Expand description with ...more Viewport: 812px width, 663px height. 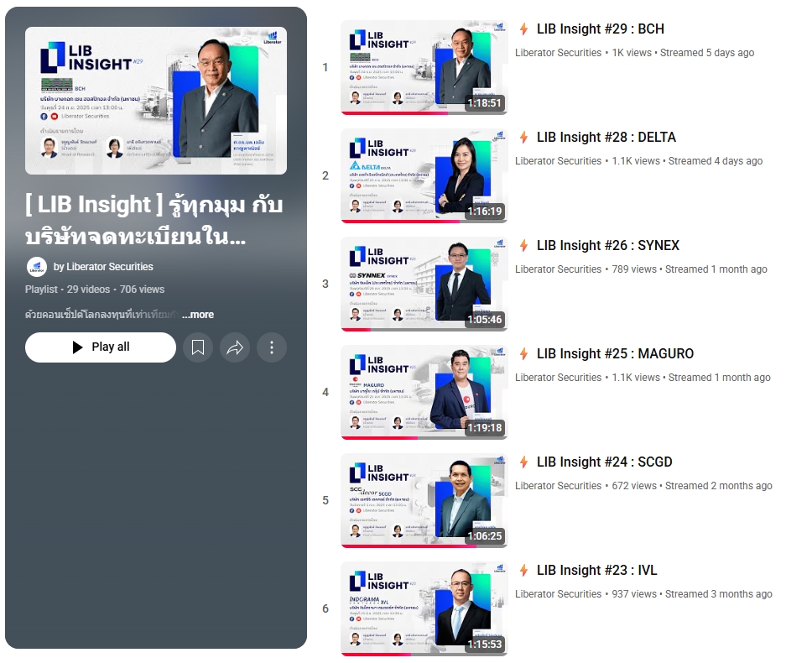[x=198, y=315]
